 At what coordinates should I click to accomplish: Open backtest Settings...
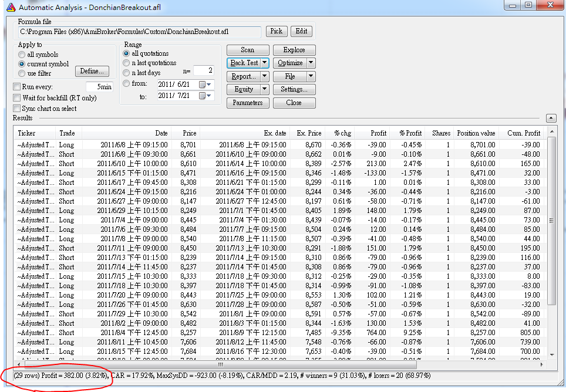pyautogui.click(x=294, y=89)
